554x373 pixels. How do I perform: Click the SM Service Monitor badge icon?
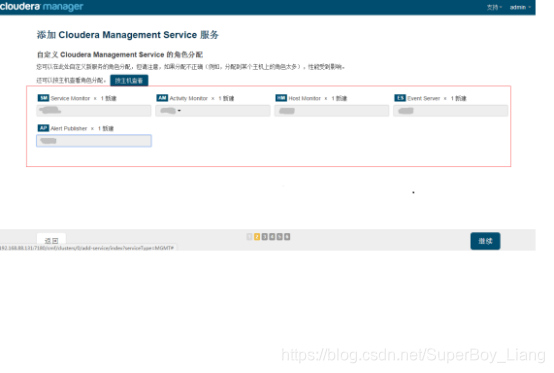tap(43, 98)
